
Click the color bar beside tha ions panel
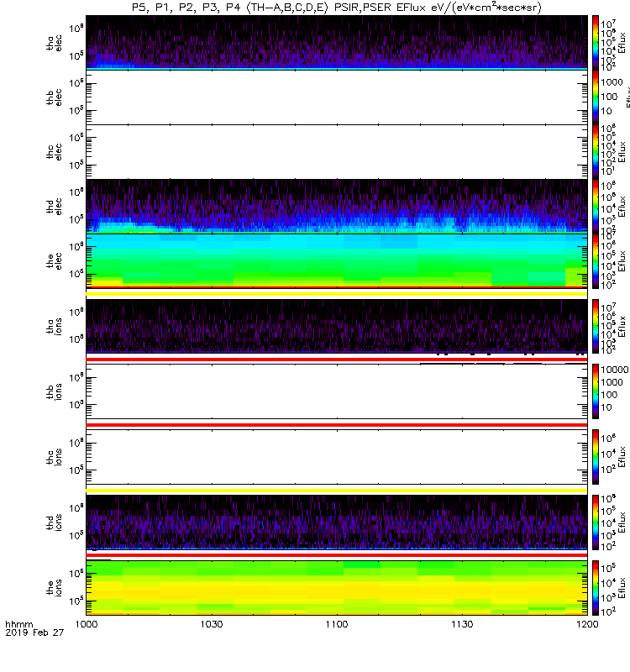click(x=596, y=326)
